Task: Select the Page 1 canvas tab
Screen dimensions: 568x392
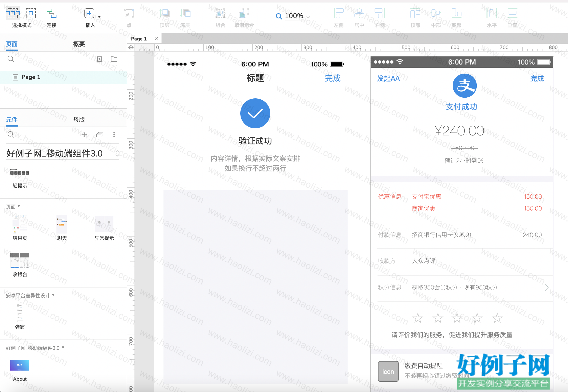Action: [139, 39]
